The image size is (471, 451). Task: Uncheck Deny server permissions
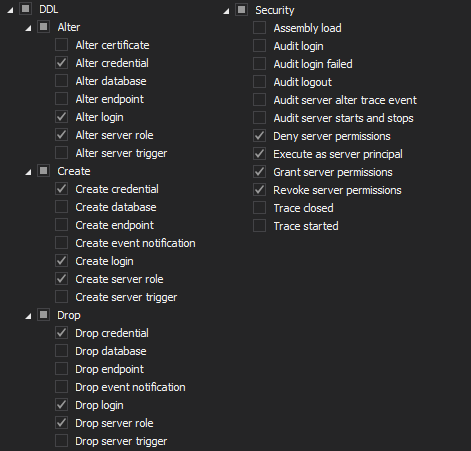259,136
